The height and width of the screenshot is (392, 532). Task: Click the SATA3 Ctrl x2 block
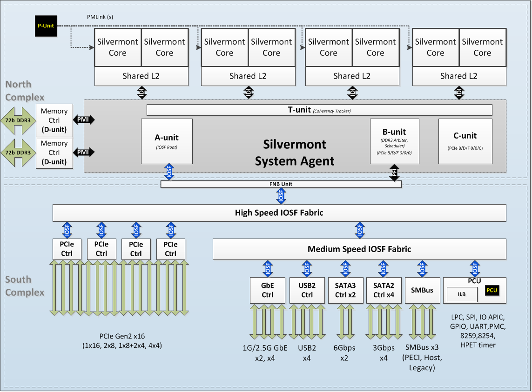[x=345, y=290]
